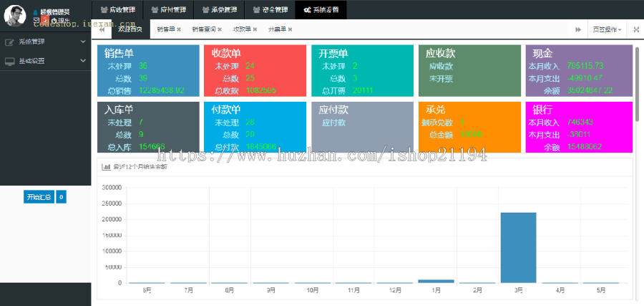The height and width of the screenshot is (306, 644).
Task: Click total stock-in value 154666
Action: (152, 146)
